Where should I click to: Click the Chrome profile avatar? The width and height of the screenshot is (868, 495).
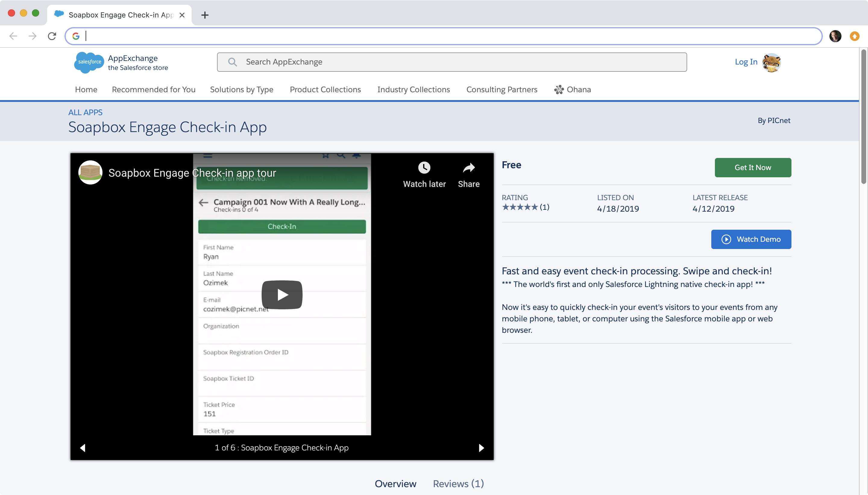pos(835,36)
